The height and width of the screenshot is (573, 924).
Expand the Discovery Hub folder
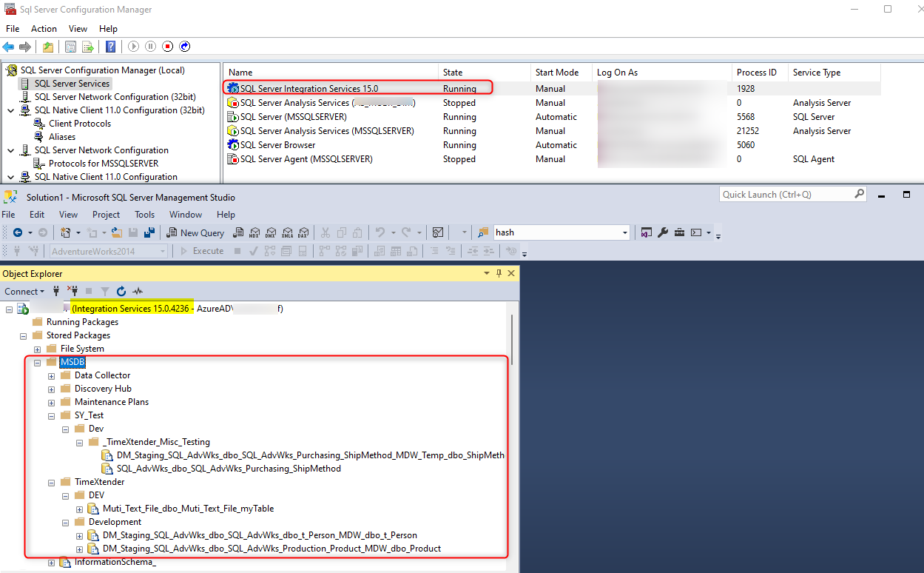(x=51, y=389)
